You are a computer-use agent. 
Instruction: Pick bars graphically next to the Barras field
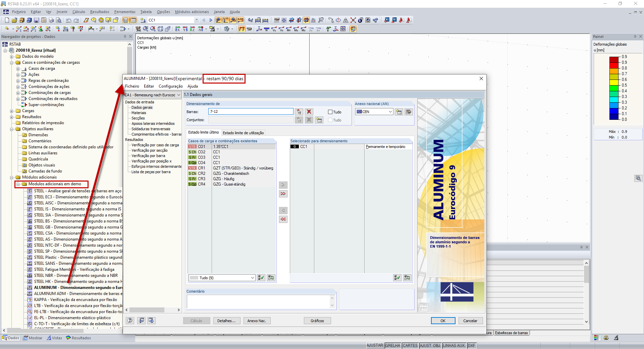[x=299, y=112]
